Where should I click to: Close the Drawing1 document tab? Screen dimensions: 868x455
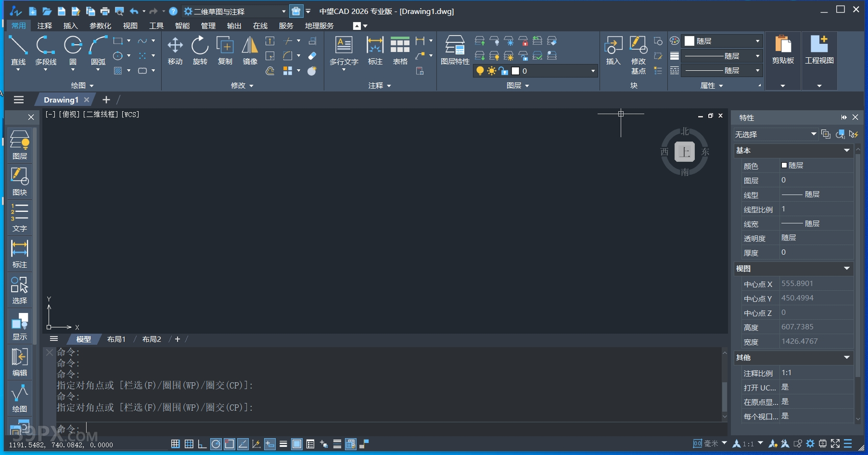87,100
